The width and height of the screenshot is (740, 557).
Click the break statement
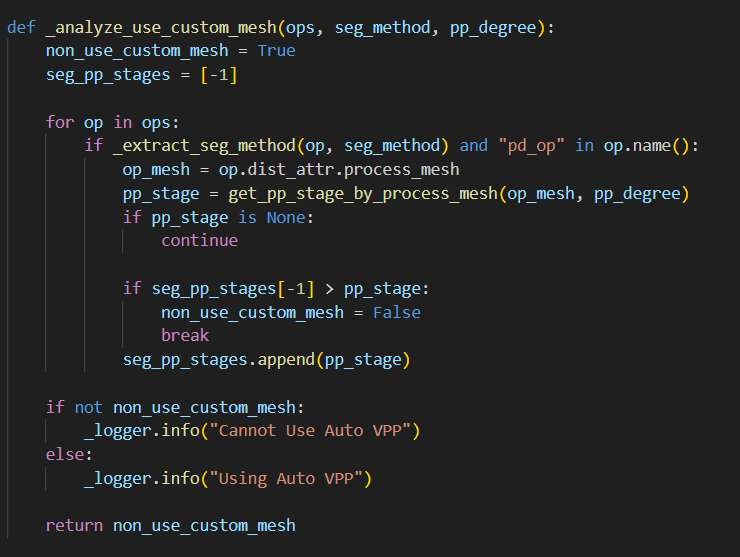click(x=185, y=336)
